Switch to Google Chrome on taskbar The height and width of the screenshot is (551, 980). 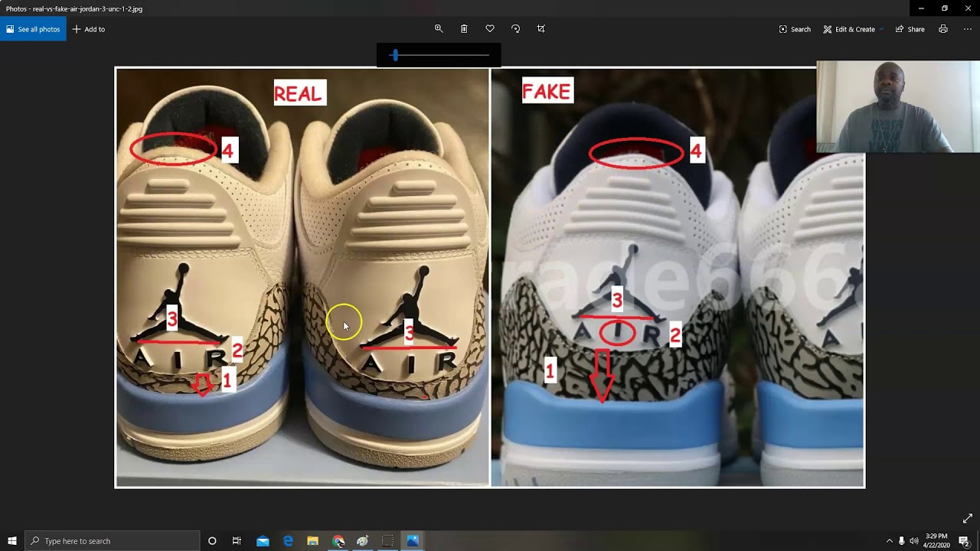[x=338, y=541]
